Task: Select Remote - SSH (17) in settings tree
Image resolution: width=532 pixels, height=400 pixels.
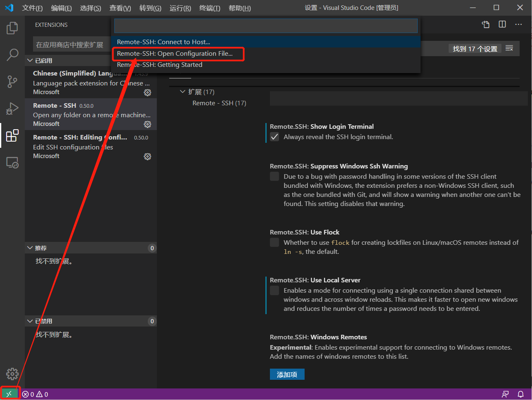Action: coord(219,103)
